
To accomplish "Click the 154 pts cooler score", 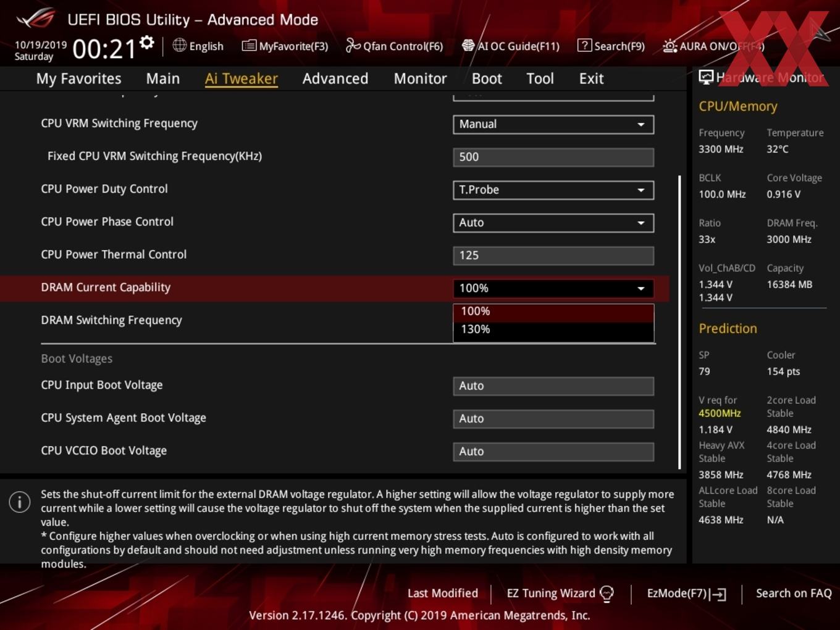I will [x=783, y=371].
